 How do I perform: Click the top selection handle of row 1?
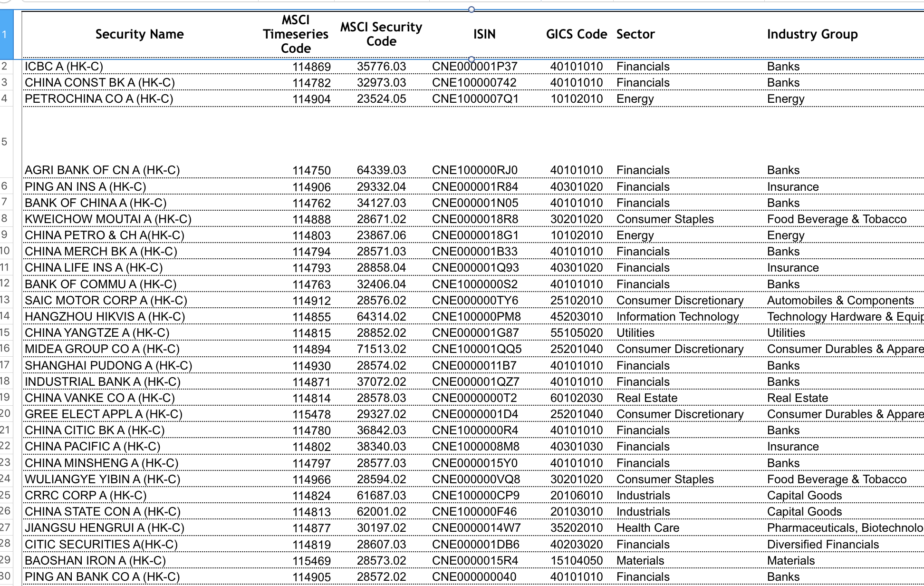pyautogui.click(x=471, y=10)
